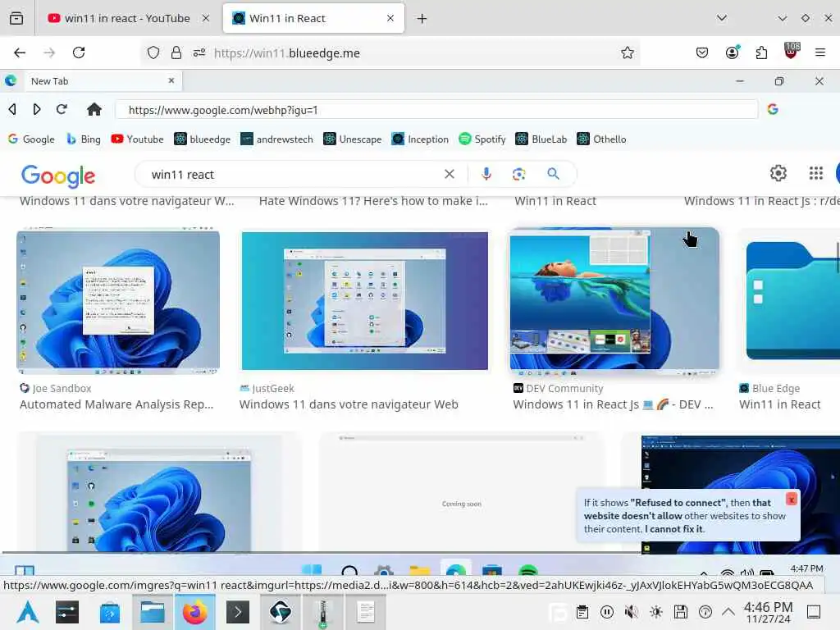Open JustGeek Windows 11 image result

(x=364, y=300)
